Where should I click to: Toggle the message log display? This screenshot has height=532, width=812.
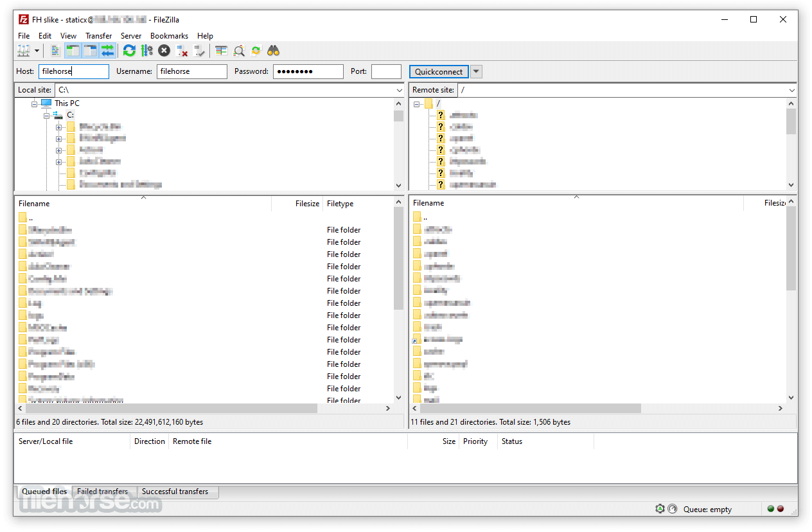coord(56,51)
